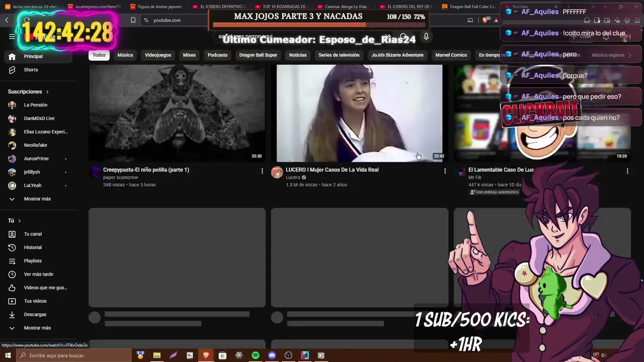The height and width of the screenshot is (362, 644).
Task: Switch to Dragon Ball Full Color tab
Action: pyautogui.click(x=469, y=7)
